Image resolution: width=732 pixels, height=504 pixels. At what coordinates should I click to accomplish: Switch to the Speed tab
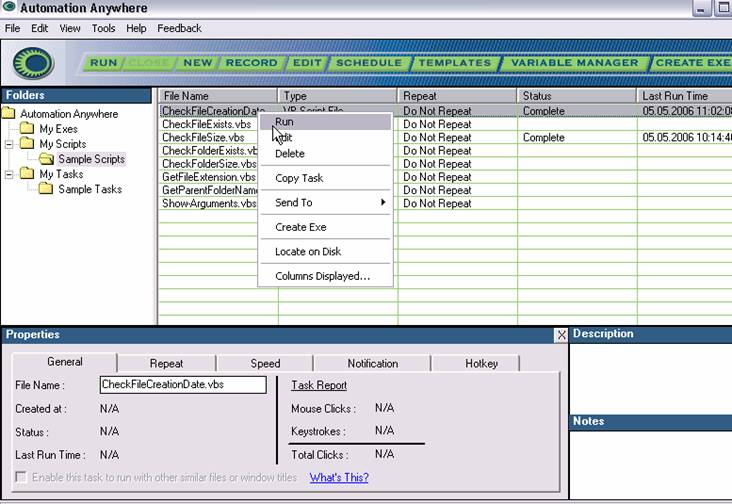pos(265,364)
